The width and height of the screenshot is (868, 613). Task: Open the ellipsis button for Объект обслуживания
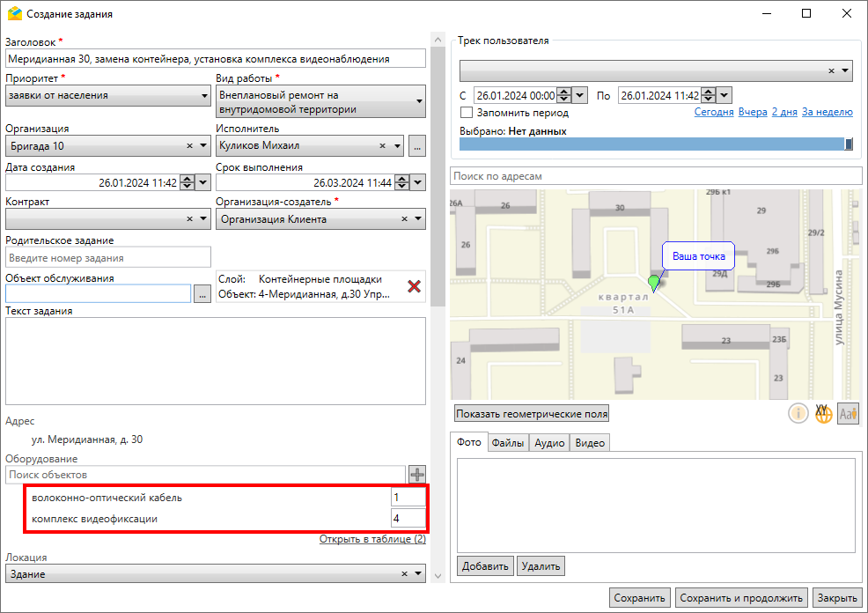coord(202,295)
